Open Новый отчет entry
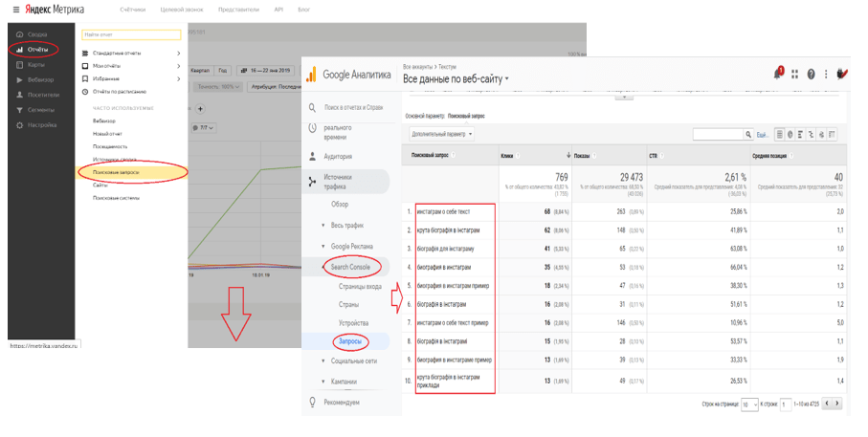 pos(107,133)
